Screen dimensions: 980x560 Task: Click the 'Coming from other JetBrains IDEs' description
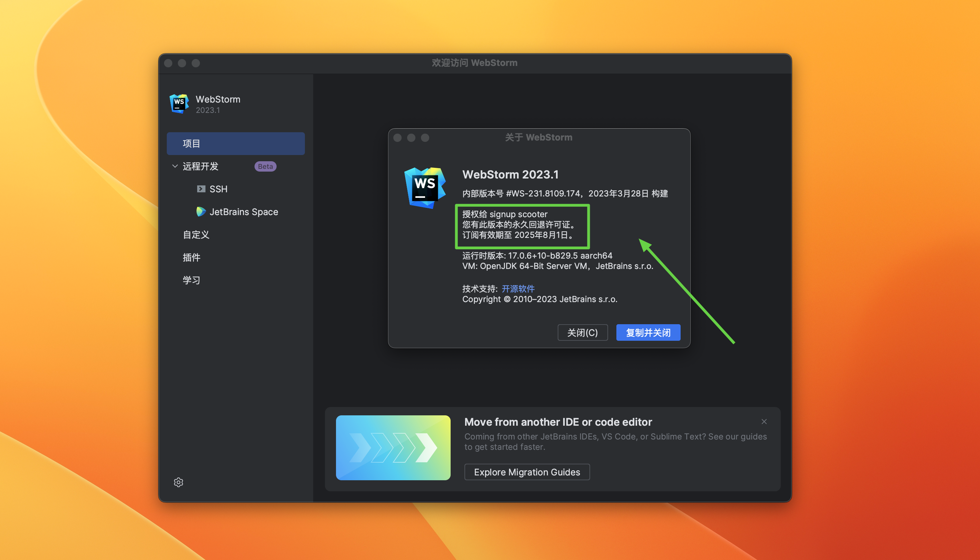[615, 442]
